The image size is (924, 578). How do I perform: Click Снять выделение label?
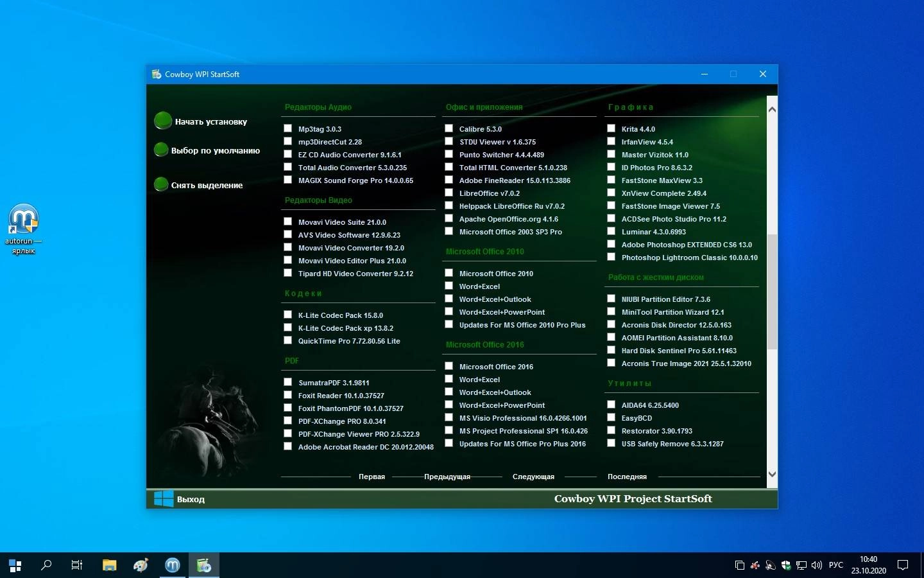(207, 185)
